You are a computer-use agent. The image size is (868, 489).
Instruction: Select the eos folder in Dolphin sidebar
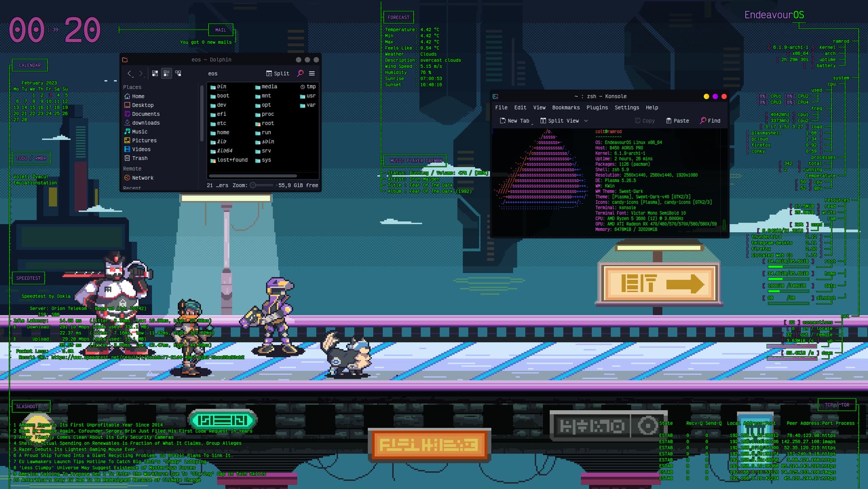(213, 73)
